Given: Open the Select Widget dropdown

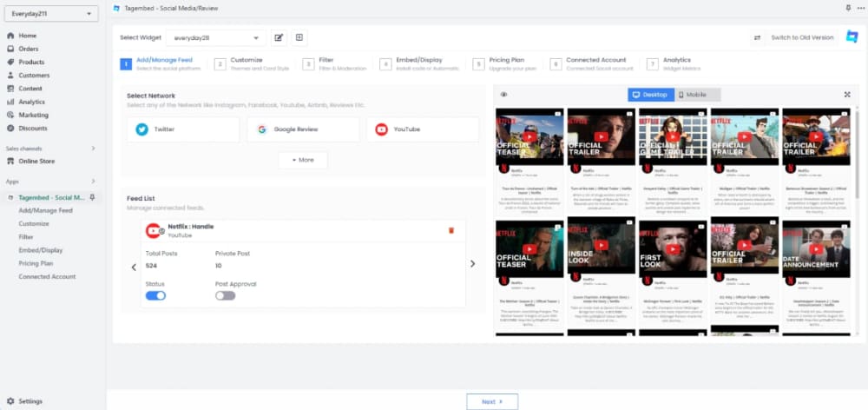Looking at the screenshot, I should tap(216, 37).
